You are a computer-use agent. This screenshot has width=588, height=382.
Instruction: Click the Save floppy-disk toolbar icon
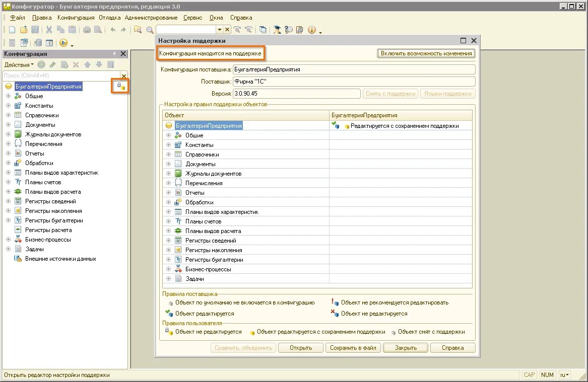pyautogui.click(x=35, y=30)
